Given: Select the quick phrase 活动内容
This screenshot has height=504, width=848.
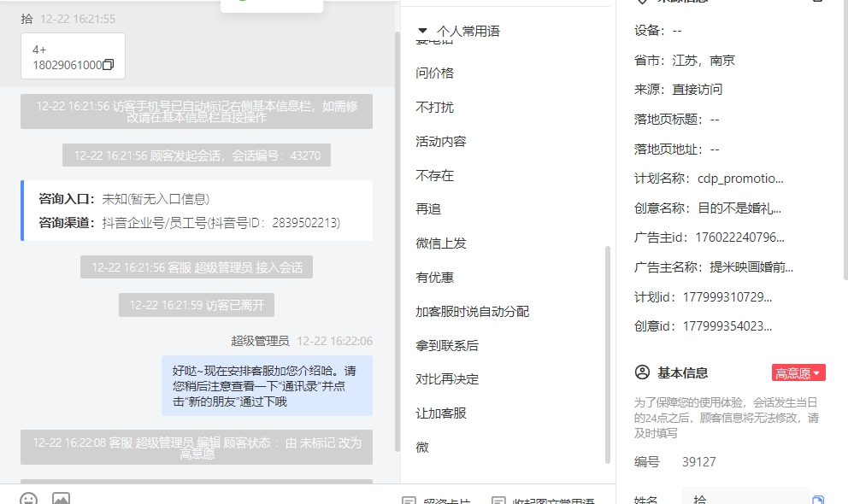Looking at the screenshot, I should (441, 142).
